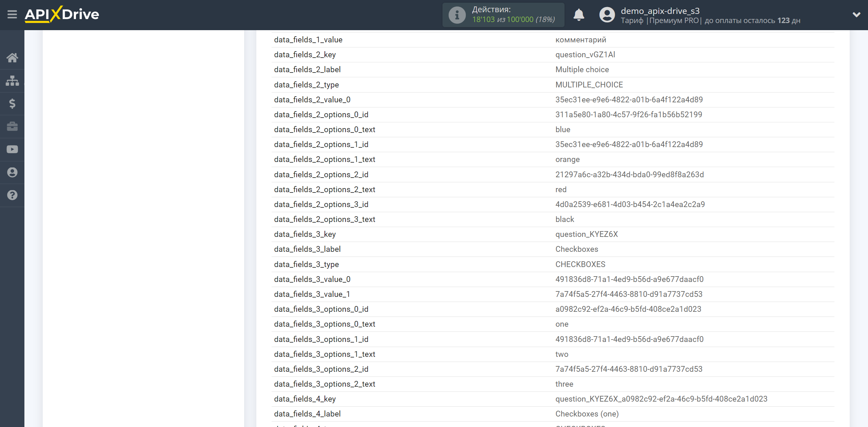The height and width of the screenshot is (427, 868).
Task: Select the data_fields_3_options_2_id row label
Action: [x=321, y=369]
